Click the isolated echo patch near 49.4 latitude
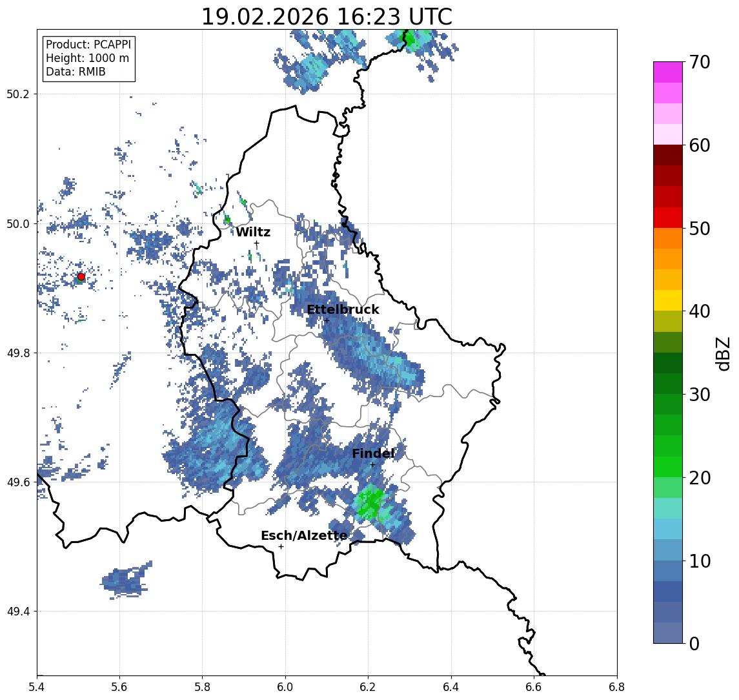 pos(127,580)
